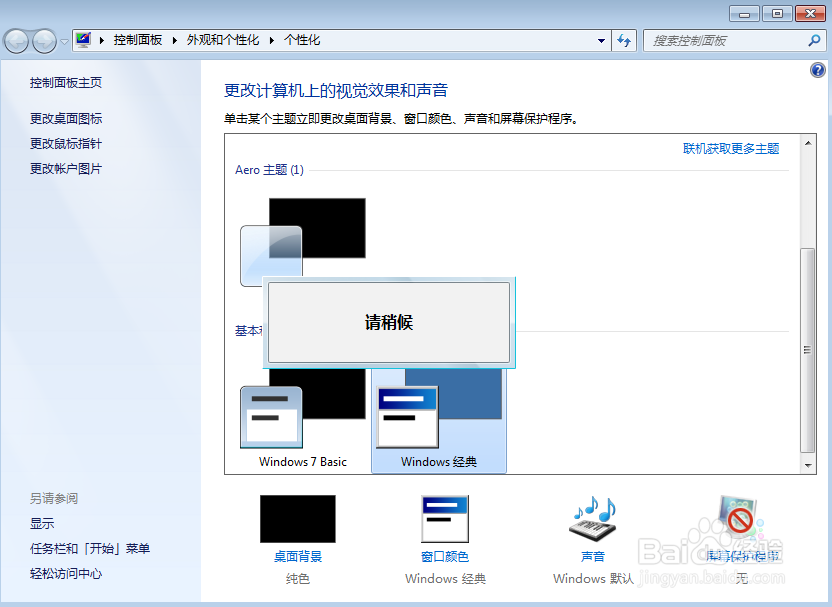Click the 声音 music keyboard icon
832x607 pixels.
593,518
